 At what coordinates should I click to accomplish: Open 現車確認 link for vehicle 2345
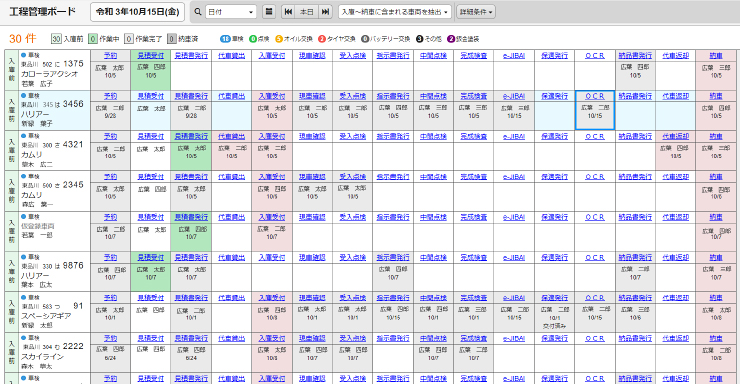[x=312, y=176]
